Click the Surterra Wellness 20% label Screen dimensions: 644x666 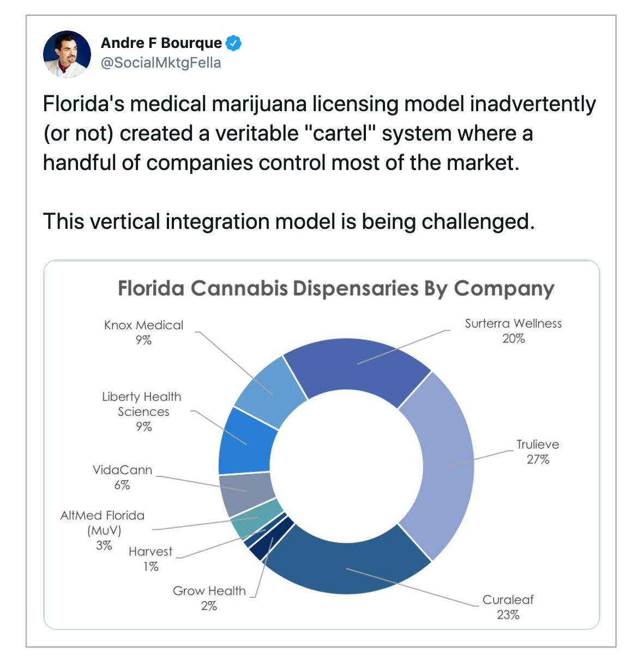point(513,331)
